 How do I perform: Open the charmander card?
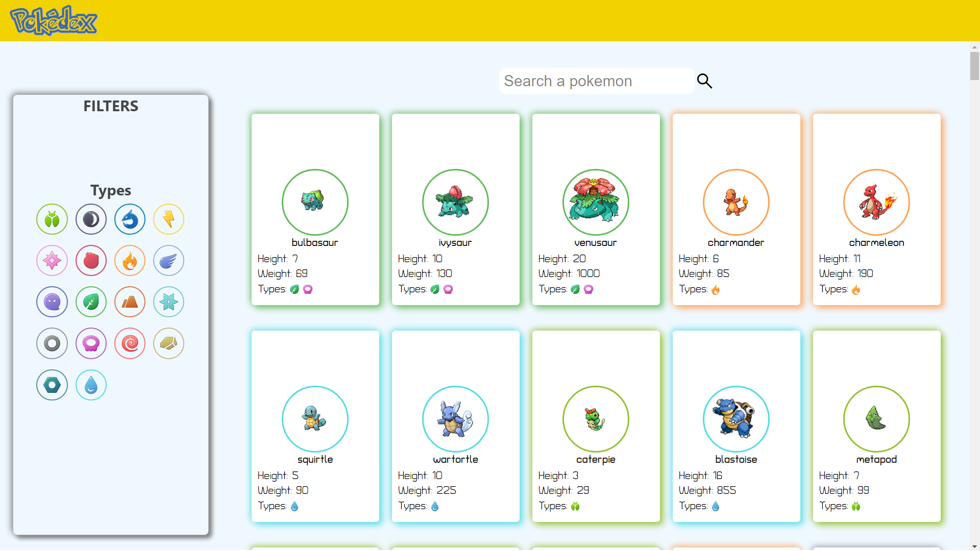click(x=736, y=209)
